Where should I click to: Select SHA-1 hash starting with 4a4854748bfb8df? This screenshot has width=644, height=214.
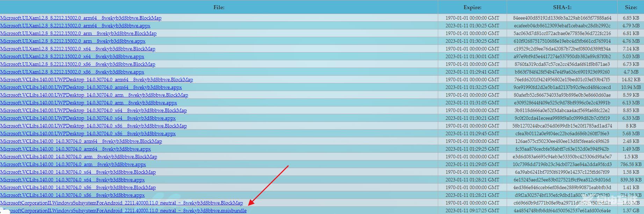coord(562,210)
